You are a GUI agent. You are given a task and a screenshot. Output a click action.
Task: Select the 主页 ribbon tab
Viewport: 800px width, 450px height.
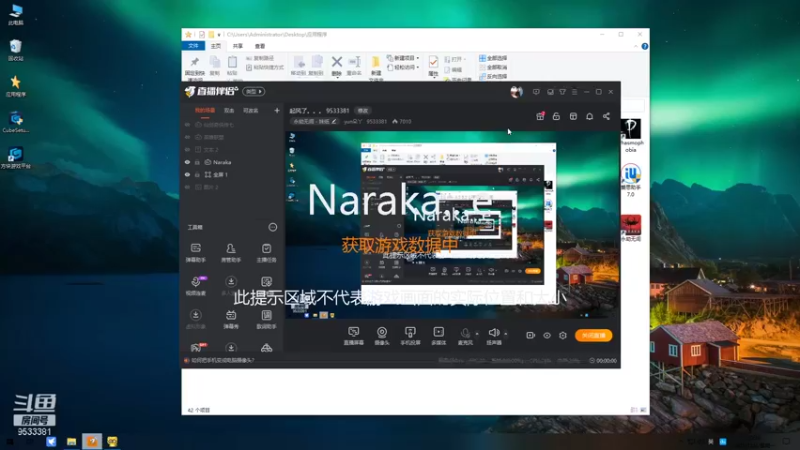point(216,46)
